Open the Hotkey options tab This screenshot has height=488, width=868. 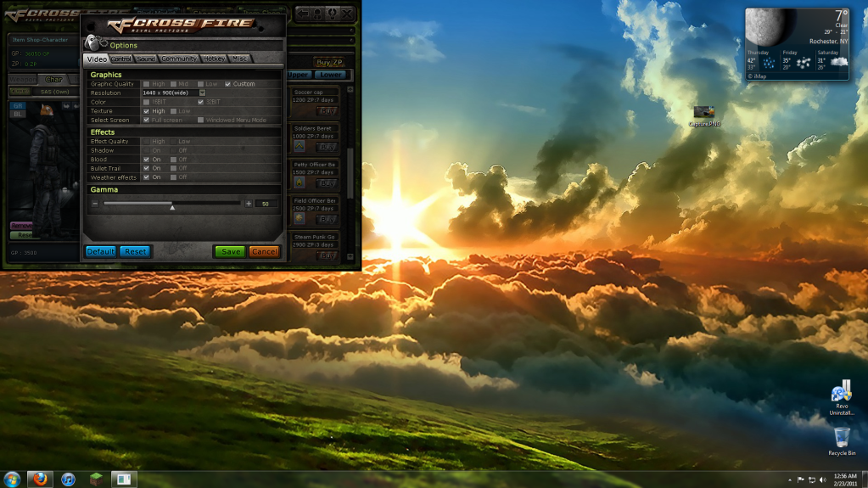point(214,59)
